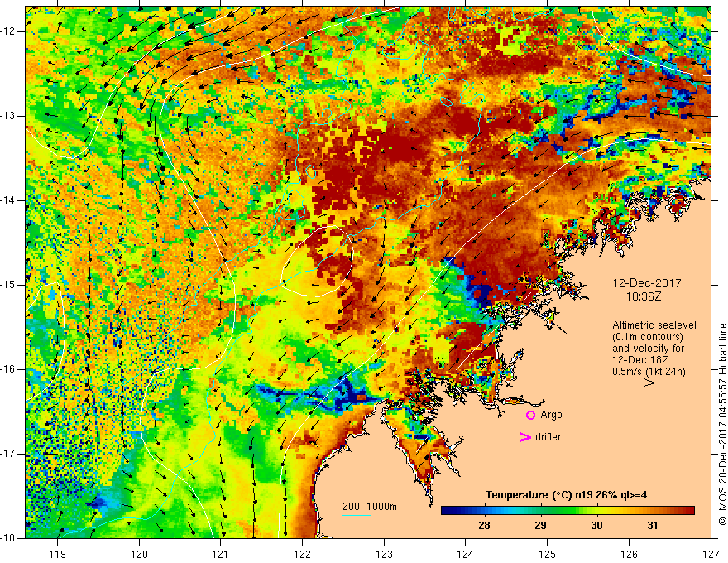Click the longitude label '126'

click(629, 554)
